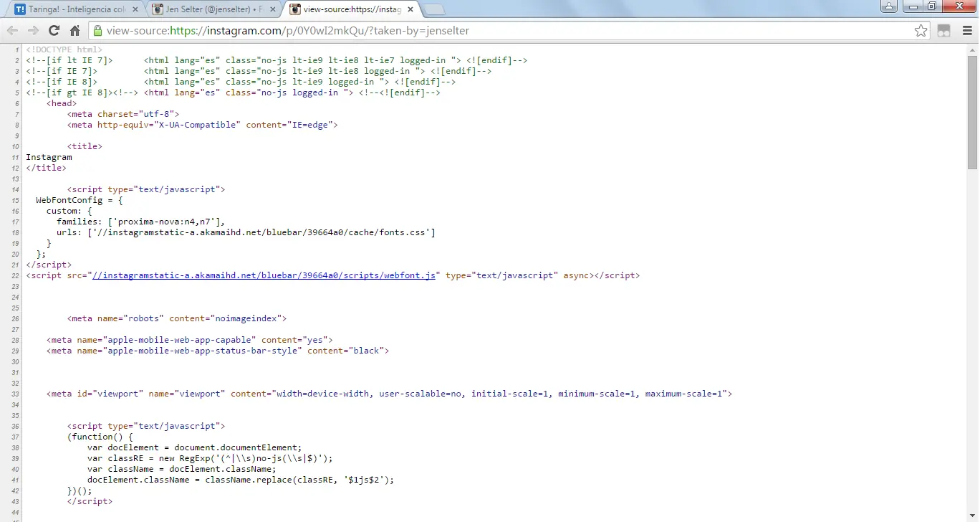Open the Home page button
This screenshot has width=980, height=522.
(x=75, y=31)
